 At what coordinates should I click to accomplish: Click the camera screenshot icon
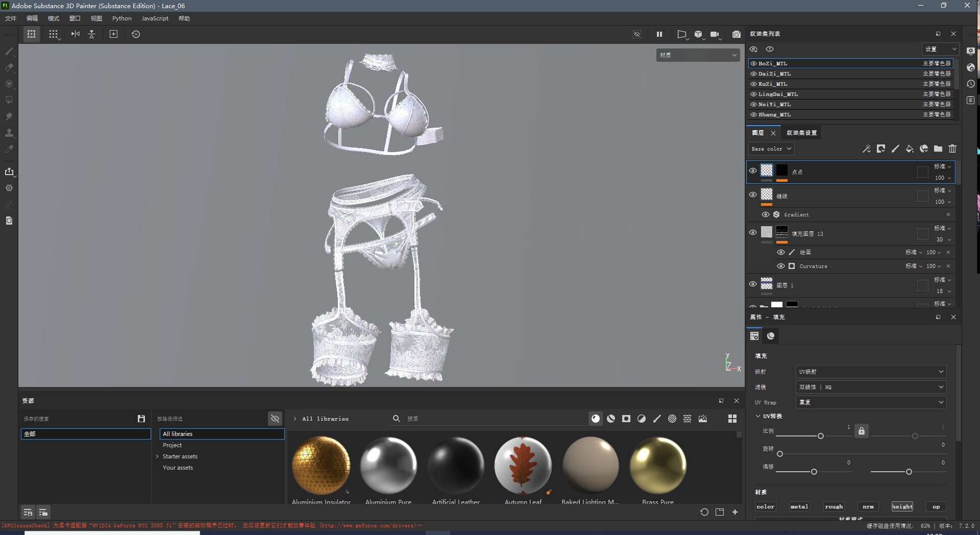pyautogui.click(x=736, y=34)
